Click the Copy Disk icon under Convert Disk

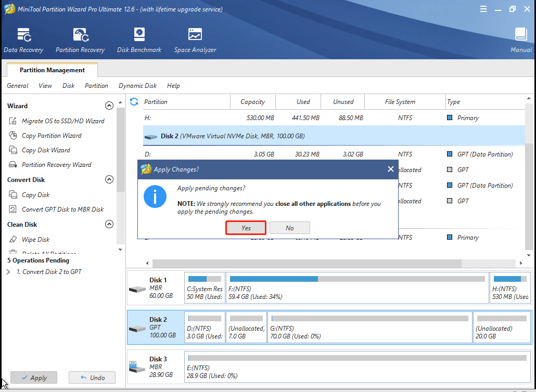pyautogui.click(x=12, y=194)
